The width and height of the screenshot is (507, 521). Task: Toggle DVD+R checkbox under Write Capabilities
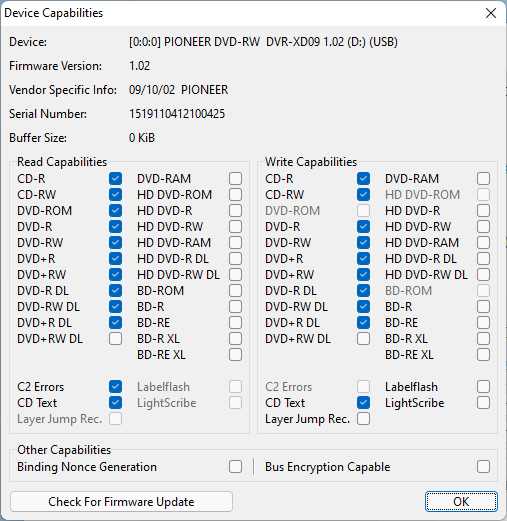[x=363, y=259]
